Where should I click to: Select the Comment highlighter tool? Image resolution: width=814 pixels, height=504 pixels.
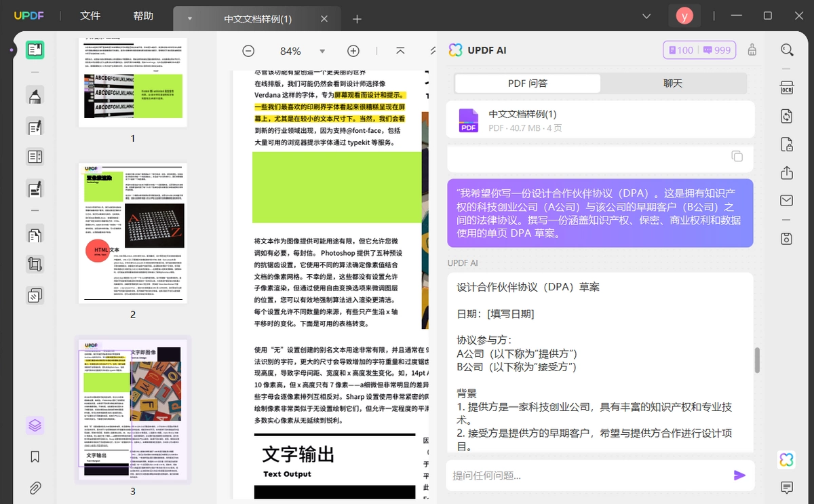tap(35, 96)
